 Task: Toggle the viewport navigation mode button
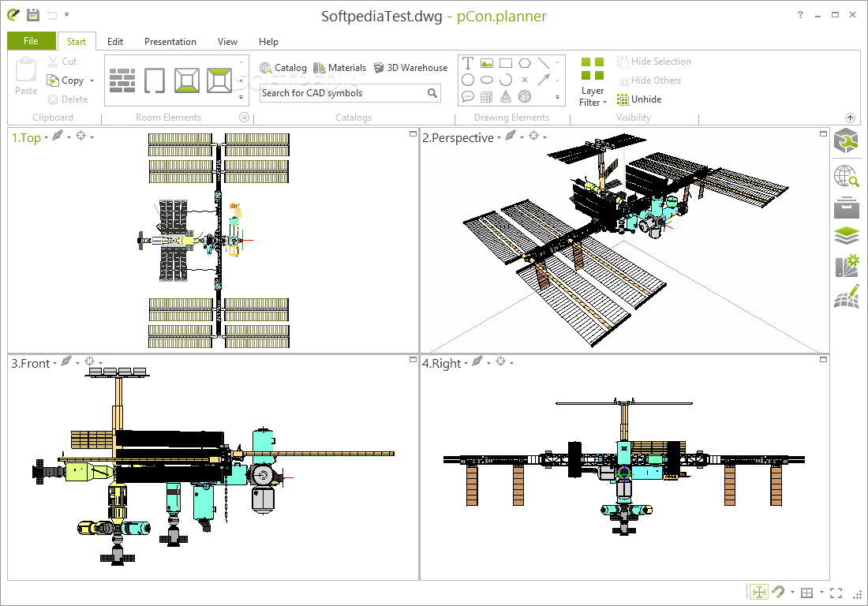(x=759, y=592)
